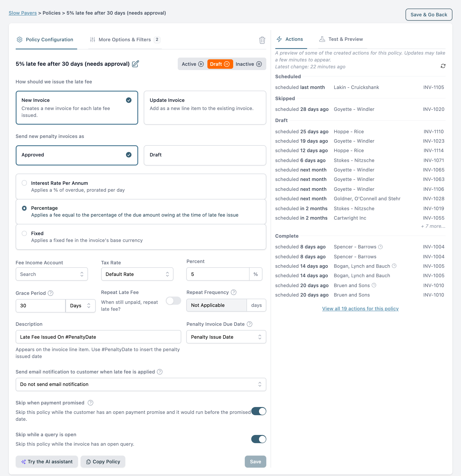Click the Copy Policy button
Image resolution: width=461 pixels, height=476 pixels.
(x=103, y=462)
